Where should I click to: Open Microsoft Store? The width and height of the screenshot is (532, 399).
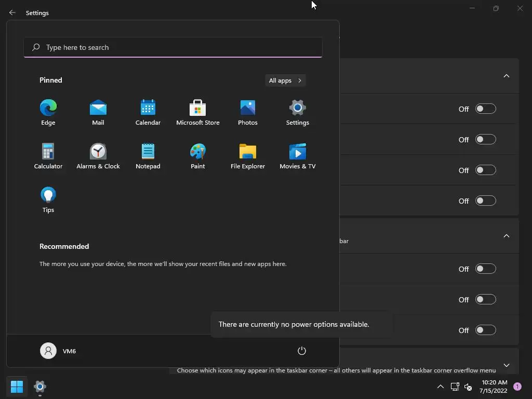click(x=198, y=113)
